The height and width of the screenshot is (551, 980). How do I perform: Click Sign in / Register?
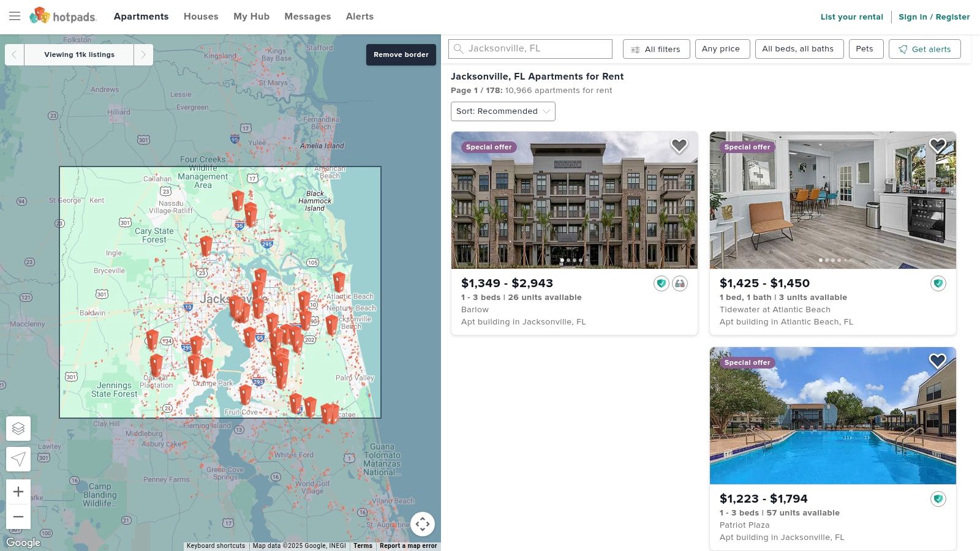(934, 17)
